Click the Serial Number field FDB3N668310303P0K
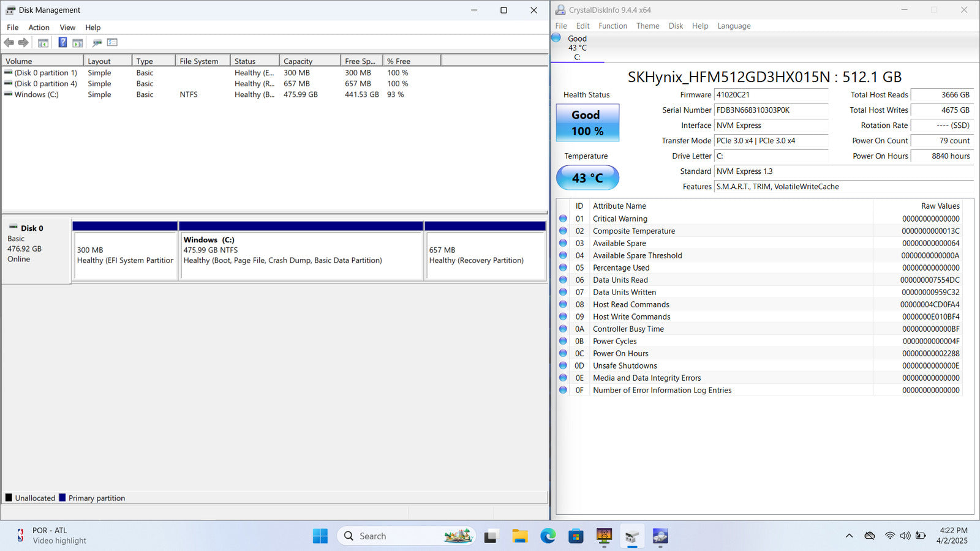 point(771,110)
